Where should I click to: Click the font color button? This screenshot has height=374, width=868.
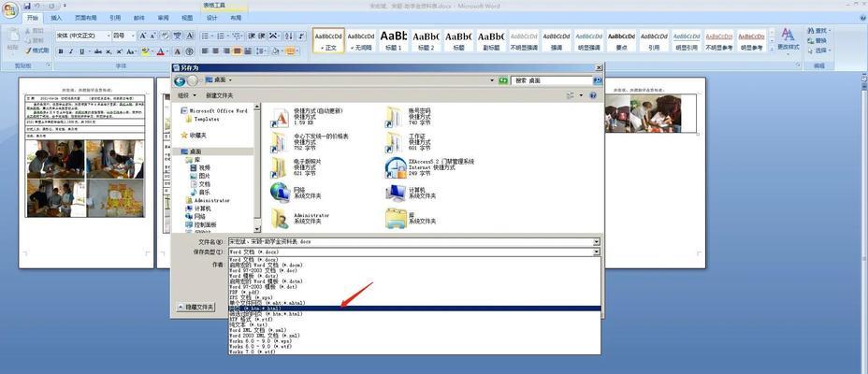tap(162, 51)
